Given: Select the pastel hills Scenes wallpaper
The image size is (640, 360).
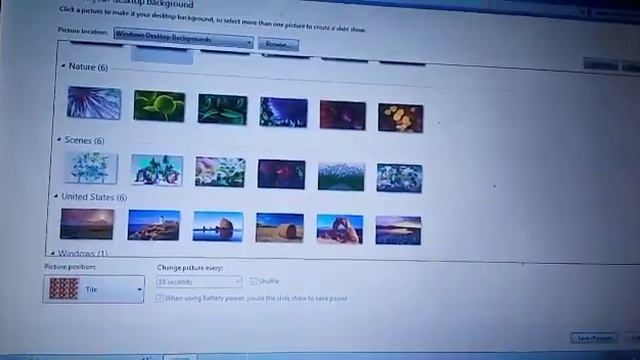Looking at the screenshot, I should coord(220,172).
